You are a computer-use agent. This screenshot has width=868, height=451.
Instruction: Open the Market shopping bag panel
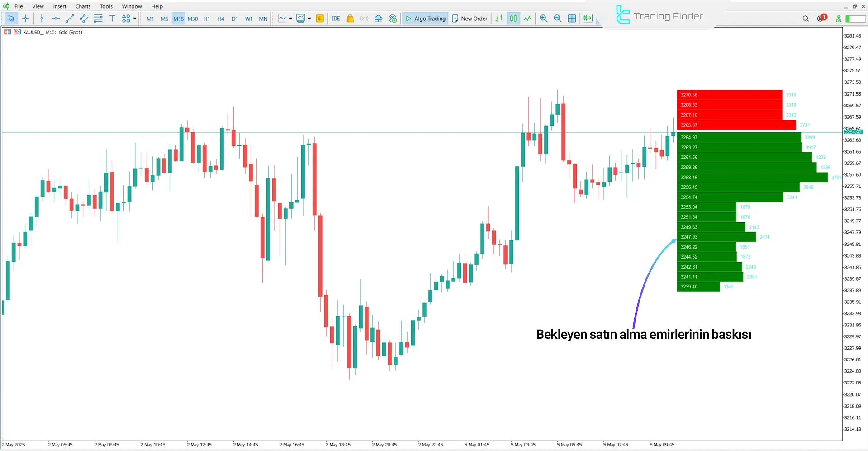[x=350, y=19]
